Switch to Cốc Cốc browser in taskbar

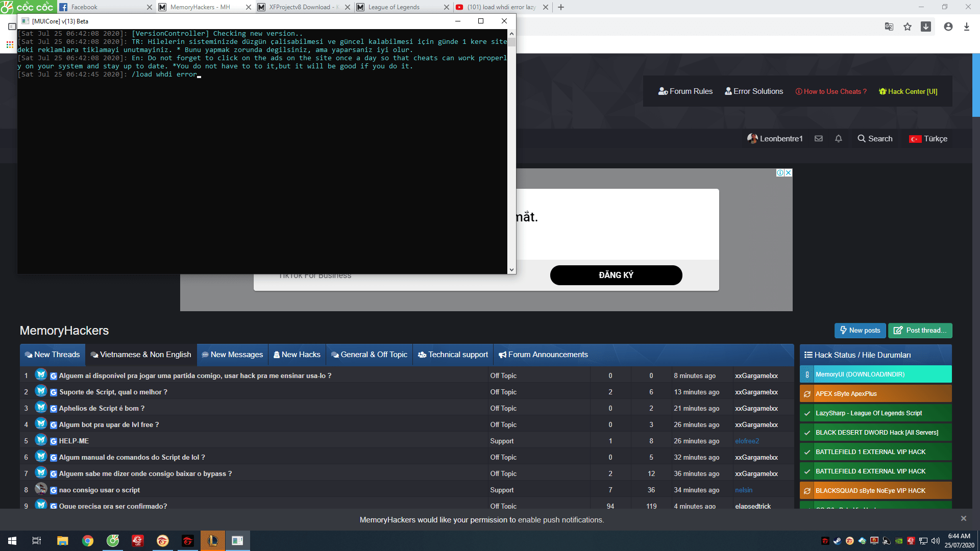(113, 541)
